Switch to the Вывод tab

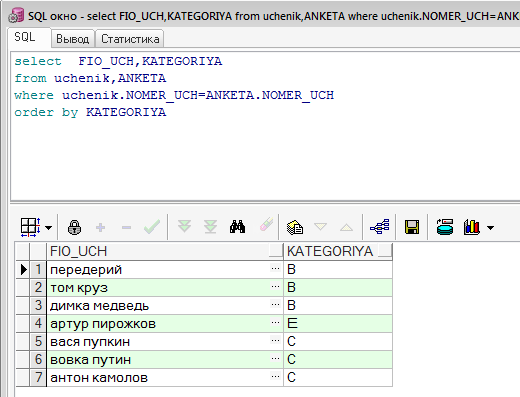[73, 39]
